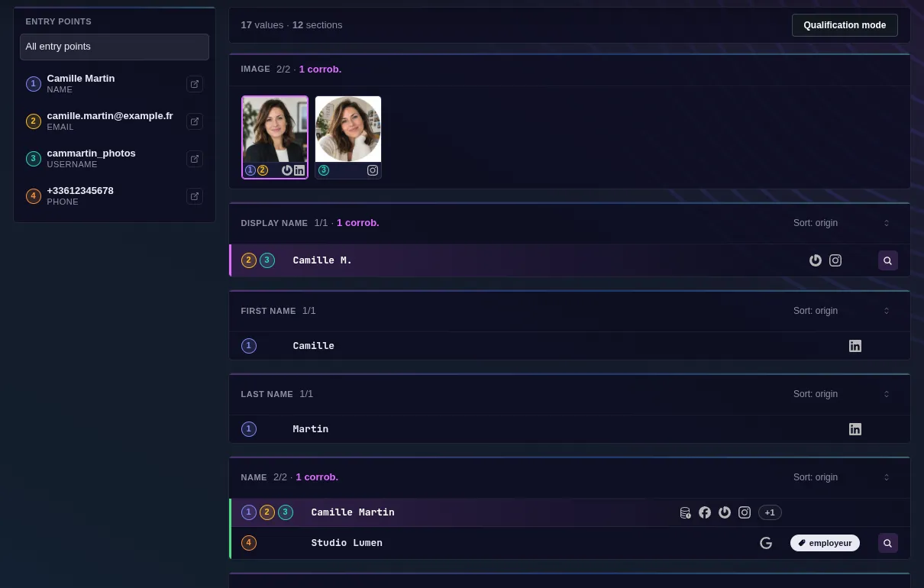Open Name section sort origin dropdown
This screenshot has width=924, height=588.
click(x=842, y=477)
